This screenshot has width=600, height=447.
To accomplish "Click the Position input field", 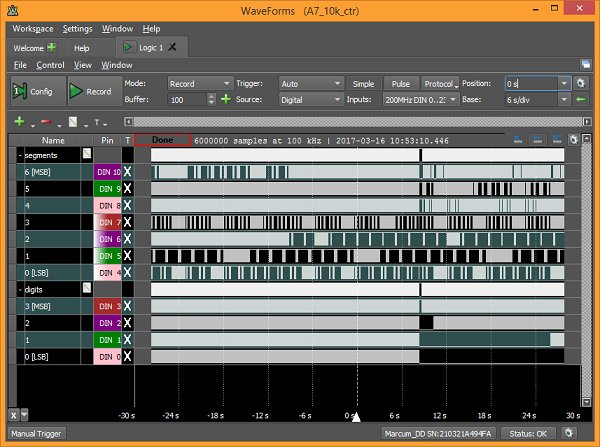I will 530,83.
